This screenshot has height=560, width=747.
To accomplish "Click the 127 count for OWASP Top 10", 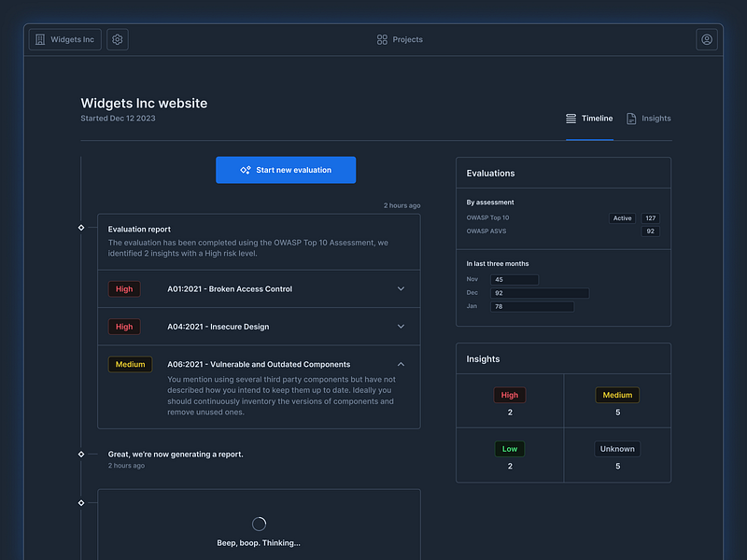I will pyautogui.click(x=650, y=218).
